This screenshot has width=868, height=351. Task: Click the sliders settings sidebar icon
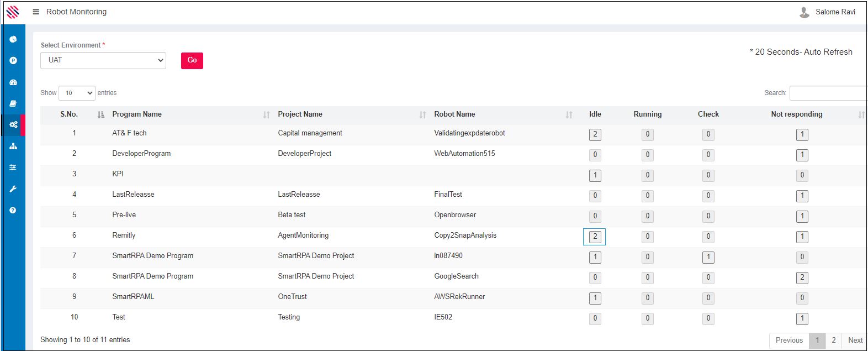pos(13,167)
